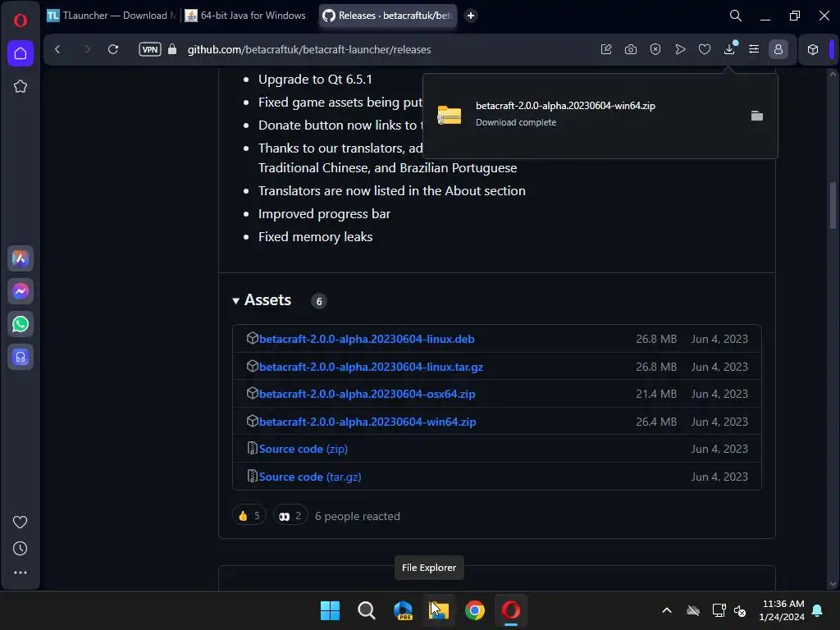This screenshot has height=630, width=840.
Task: Open the profile account icon
Action: 778,49
